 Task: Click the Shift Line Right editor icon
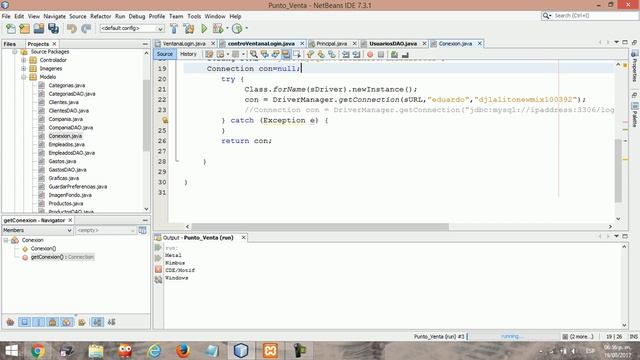click(356, 54)
